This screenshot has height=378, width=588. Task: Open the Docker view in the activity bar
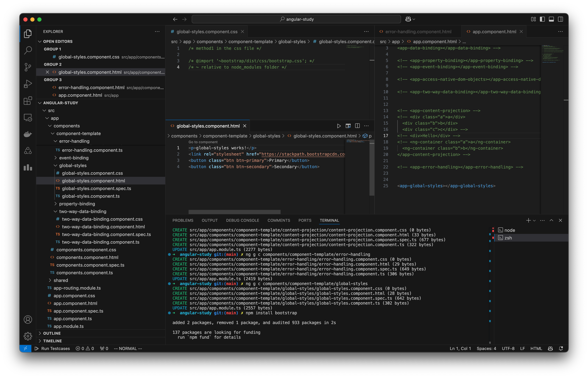(28, 134)
